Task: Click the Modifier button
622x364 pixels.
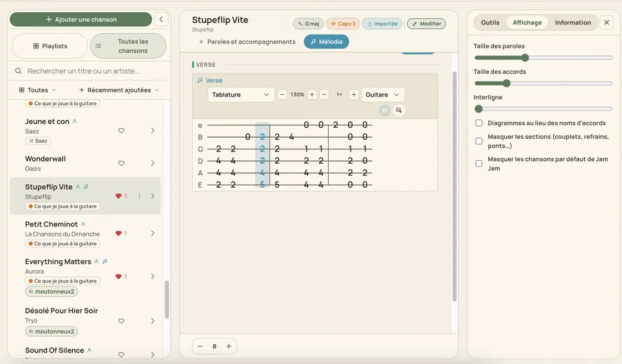Action: click(x=427, y=24)
